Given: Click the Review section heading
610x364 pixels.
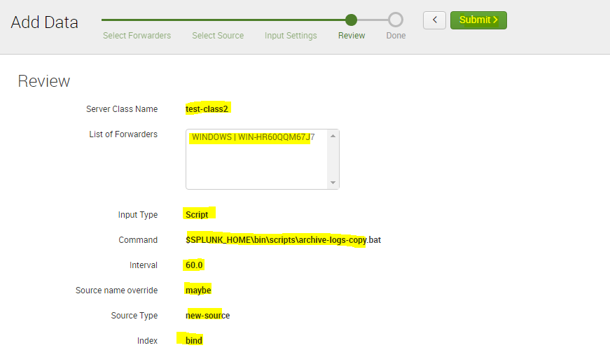Looking at the screenshot, I should (x=44, y=81).
